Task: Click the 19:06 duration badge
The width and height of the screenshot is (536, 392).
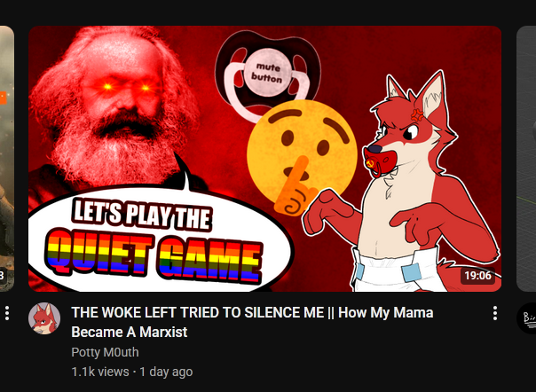Action: [477, 276]
